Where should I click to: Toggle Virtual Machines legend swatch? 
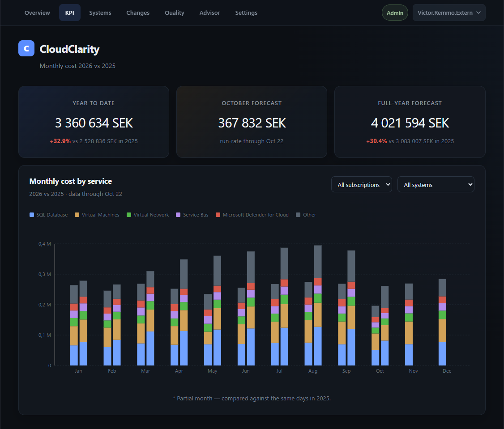point(77,215)
